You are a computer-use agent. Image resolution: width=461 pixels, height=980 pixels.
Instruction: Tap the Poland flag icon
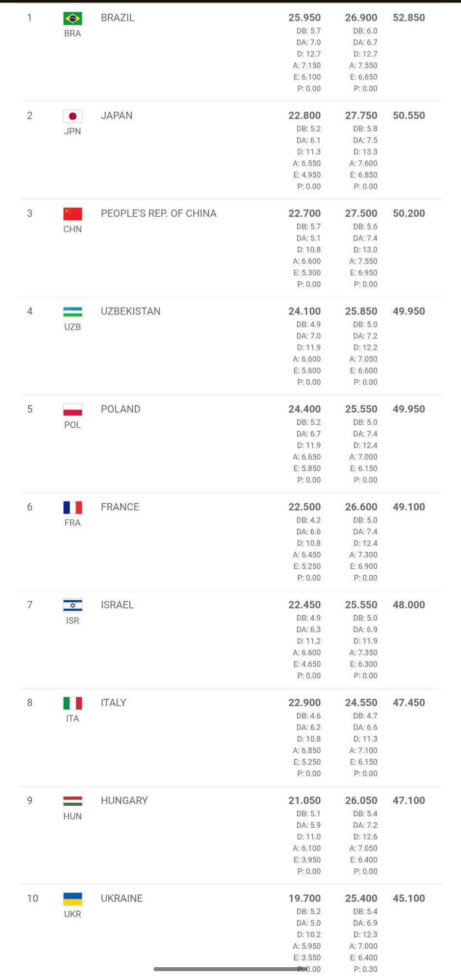(73, 410)
